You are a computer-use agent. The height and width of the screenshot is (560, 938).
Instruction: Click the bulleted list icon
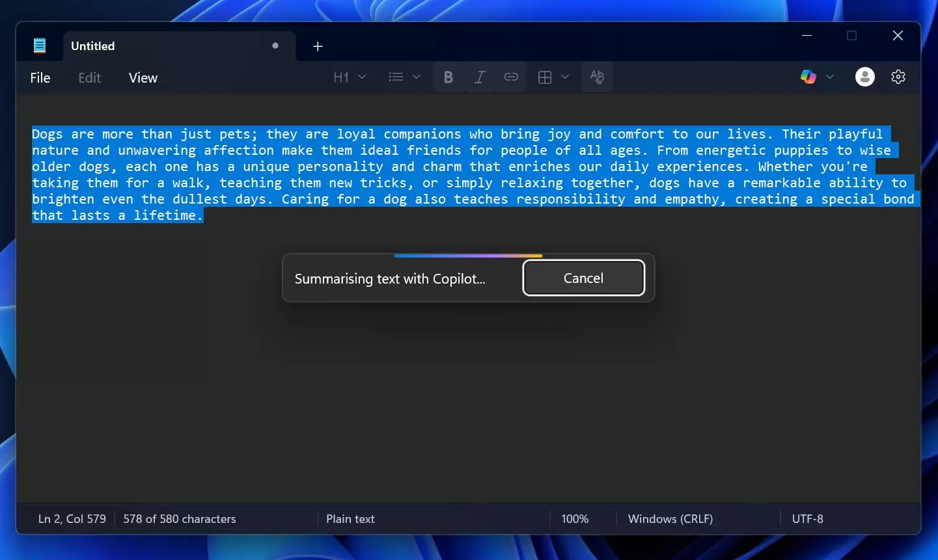click(396, 77)
